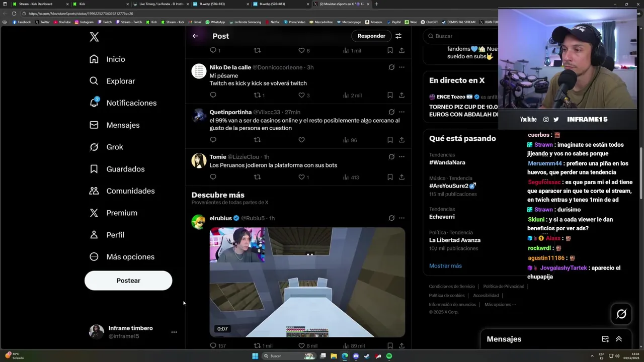Open Echeverri trend
This screenshot has width=644, height=362.
click(442, 217)
